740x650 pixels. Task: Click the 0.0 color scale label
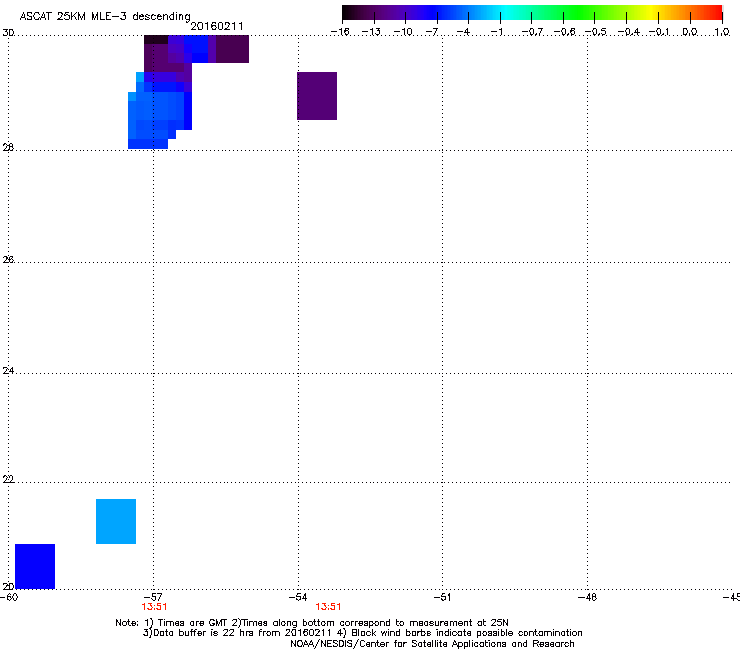coord(690,32)
